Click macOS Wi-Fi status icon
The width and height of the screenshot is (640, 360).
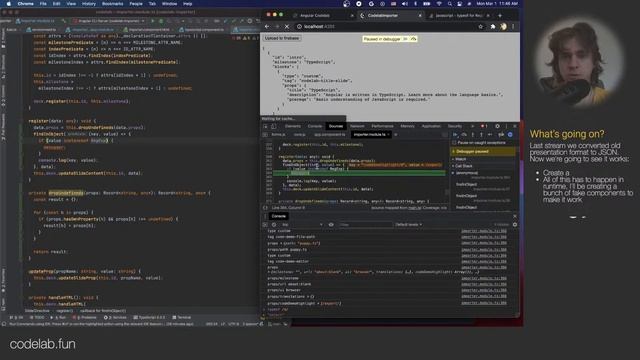click(439, 4)
